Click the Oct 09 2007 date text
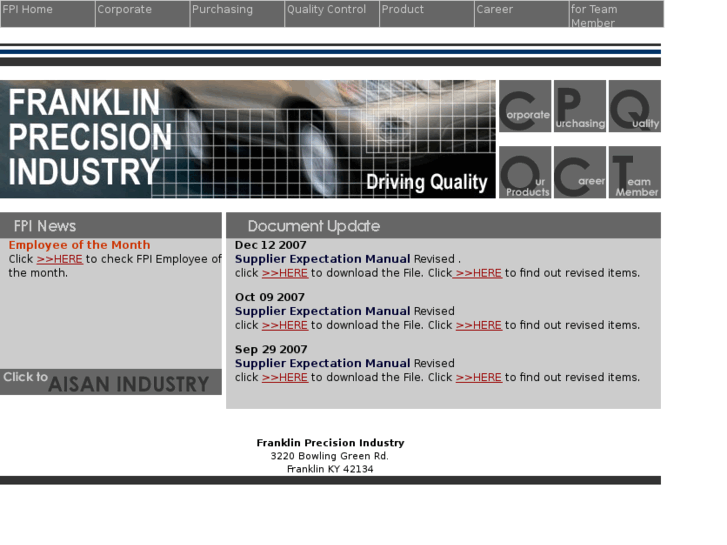The height and width of the screenshot is (545, 727). click(270, 297)
